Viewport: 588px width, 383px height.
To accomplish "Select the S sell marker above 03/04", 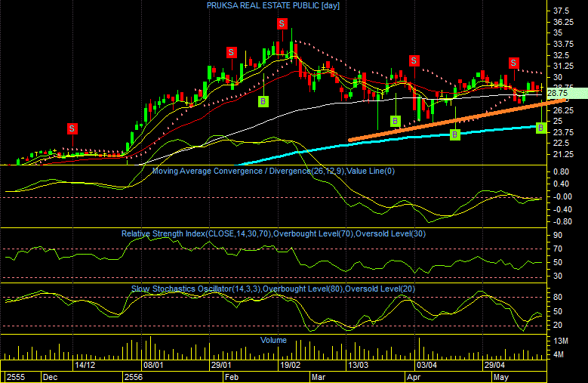I will 414,60.
